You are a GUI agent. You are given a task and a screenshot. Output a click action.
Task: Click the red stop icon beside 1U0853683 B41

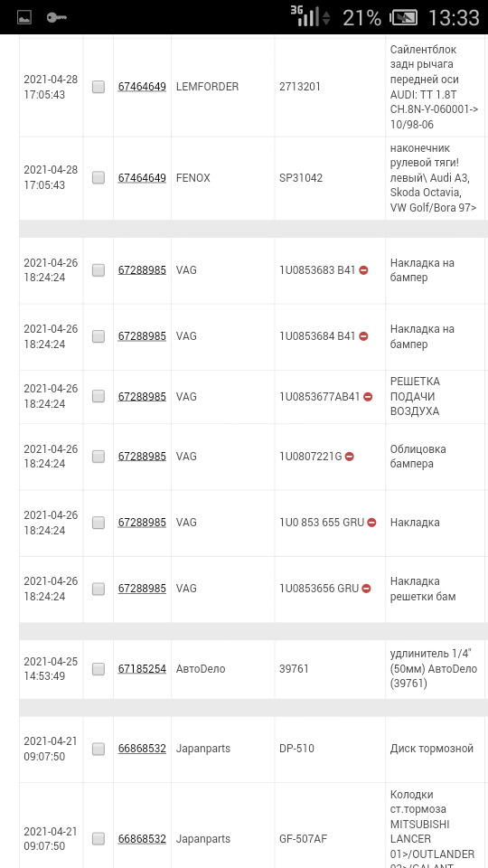point(363,270)
